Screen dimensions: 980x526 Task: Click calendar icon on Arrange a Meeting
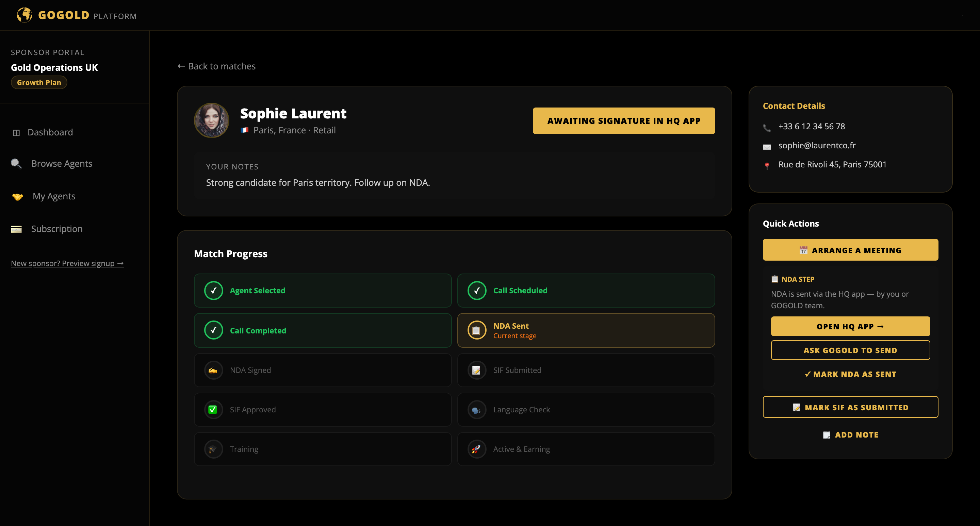(803, 250)
